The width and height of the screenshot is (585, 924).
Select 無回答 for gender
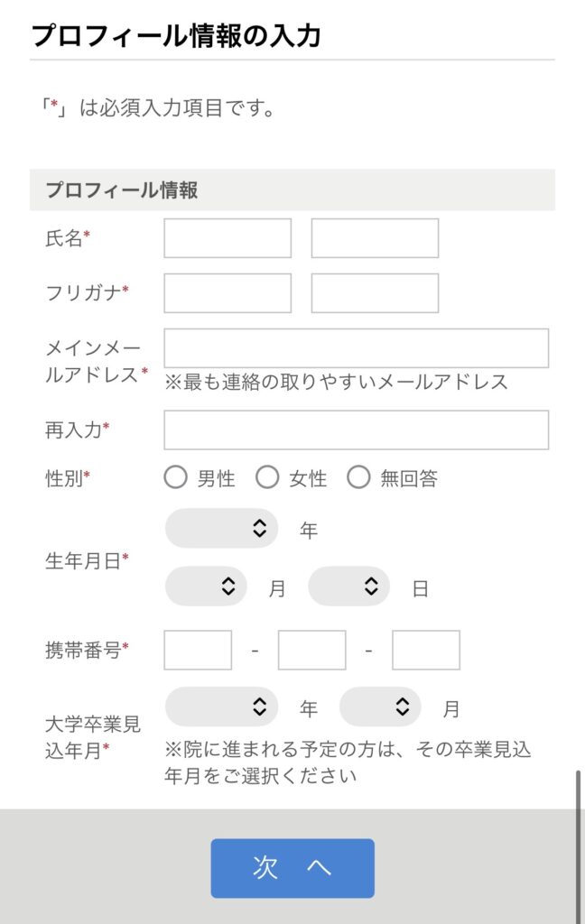point(358,478)
